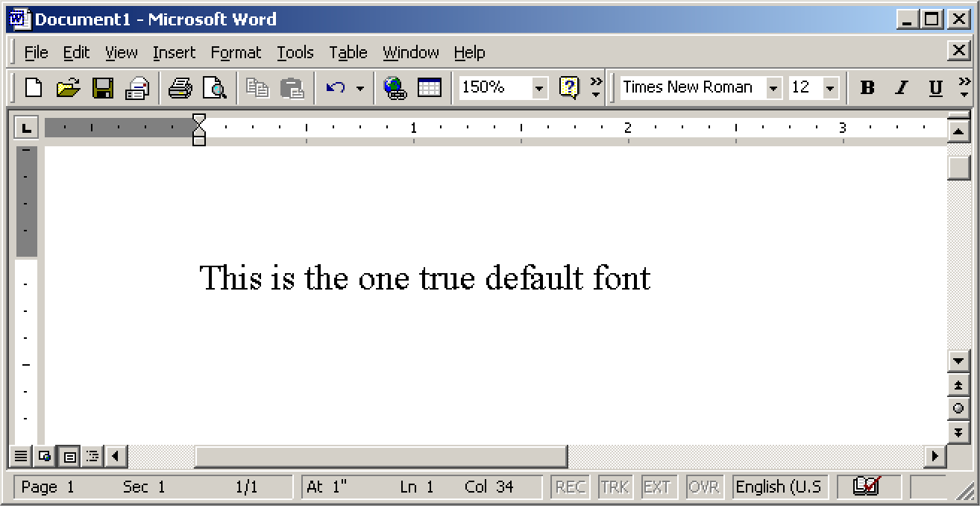Click horizontal scrollbar right arrow
980x506 pixels.
point(935,455)
